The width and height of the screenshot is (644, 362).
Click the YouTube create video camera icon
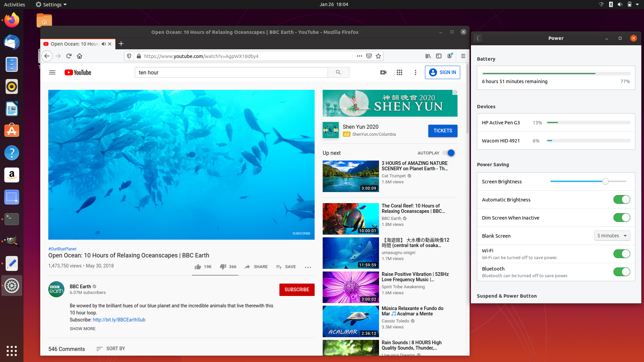click(383, 72)
